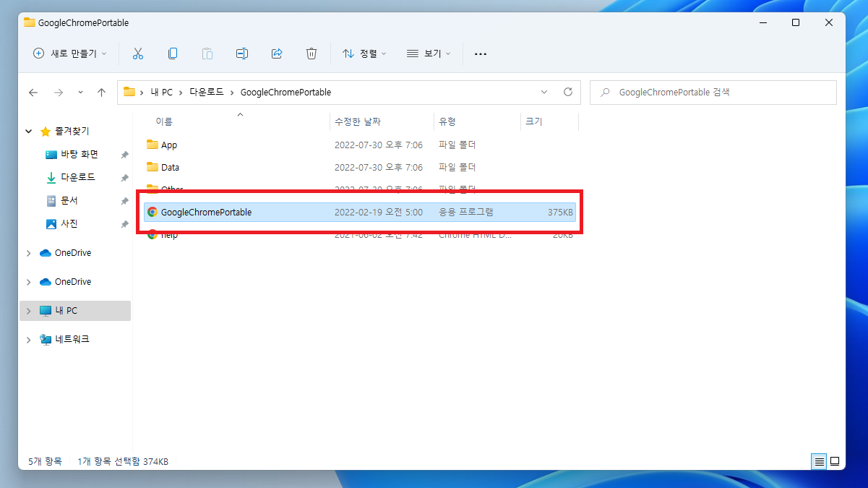Select the GoogleChromePortable application file

click(360, 212)
